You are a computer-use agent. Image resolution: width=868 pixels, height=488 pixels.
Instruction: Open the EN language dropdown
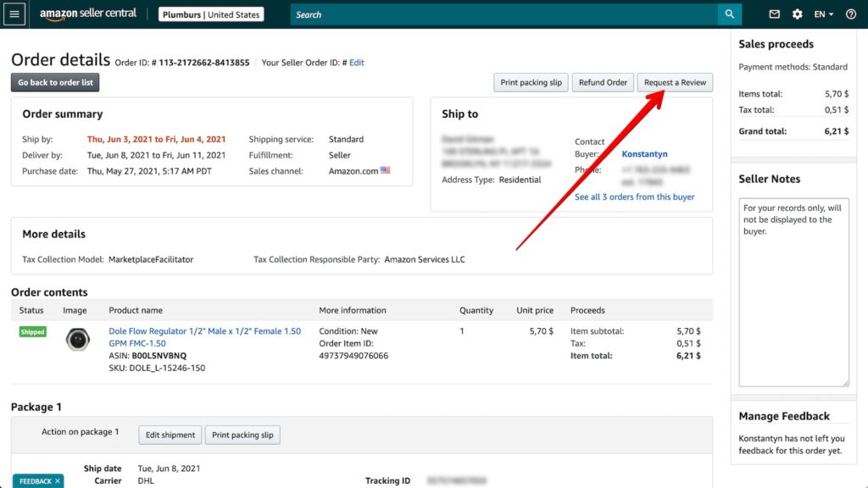pyautogui.click(x=824, y=14)
